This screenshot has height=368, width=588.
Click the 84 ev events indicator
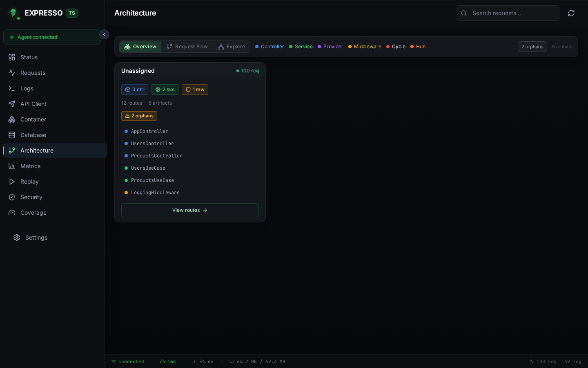[203, 361]
